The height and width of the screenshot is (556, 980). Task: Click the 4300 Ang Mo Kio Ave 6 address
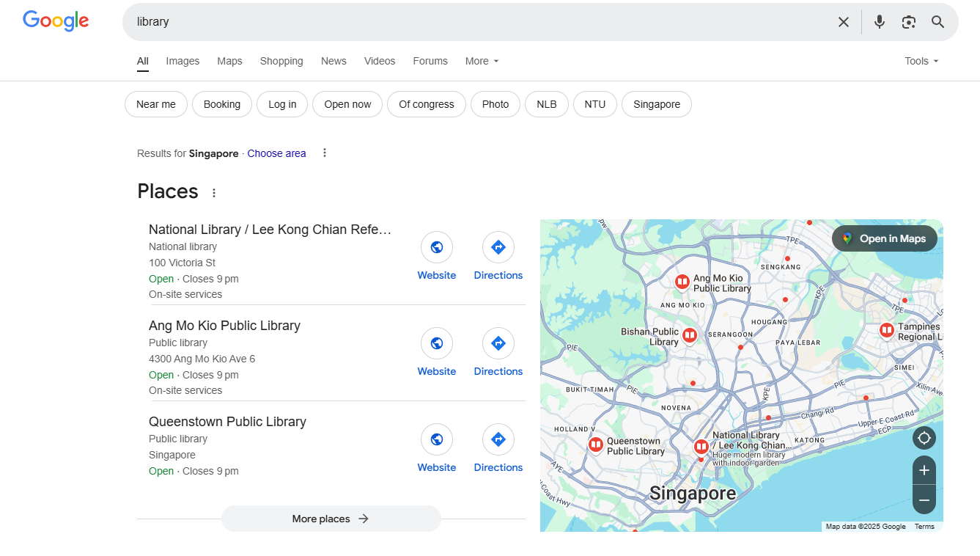202,359
